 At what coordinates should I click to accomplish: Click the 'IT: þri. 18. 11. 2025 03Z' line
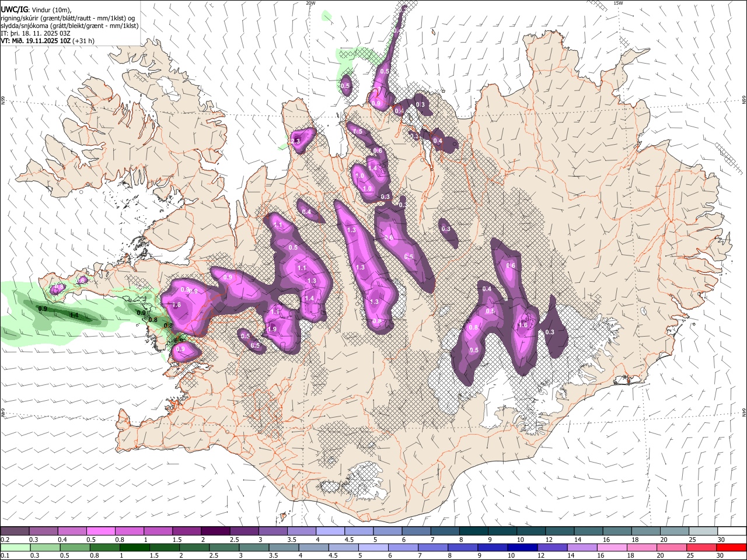[35, 33]
